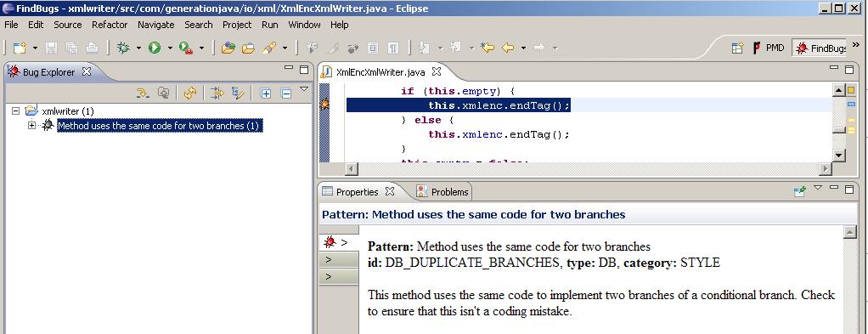Collapse the xmlwriter project node
Screen dimensions: 868x334
(x=15, y=110)
